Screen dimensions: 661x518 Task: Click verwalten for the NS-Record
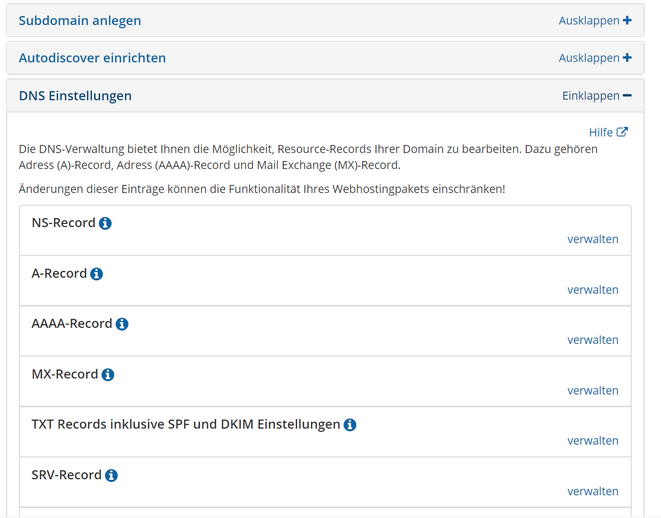tap(593, 239)
